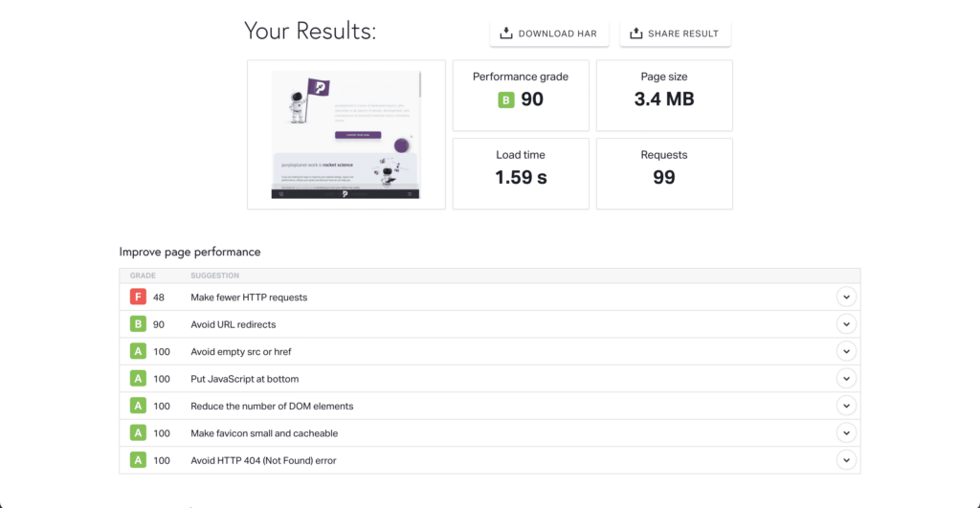Expand the Make fewer HTTP requests row
Screen dimensions: 980x508
coord(845,298)
